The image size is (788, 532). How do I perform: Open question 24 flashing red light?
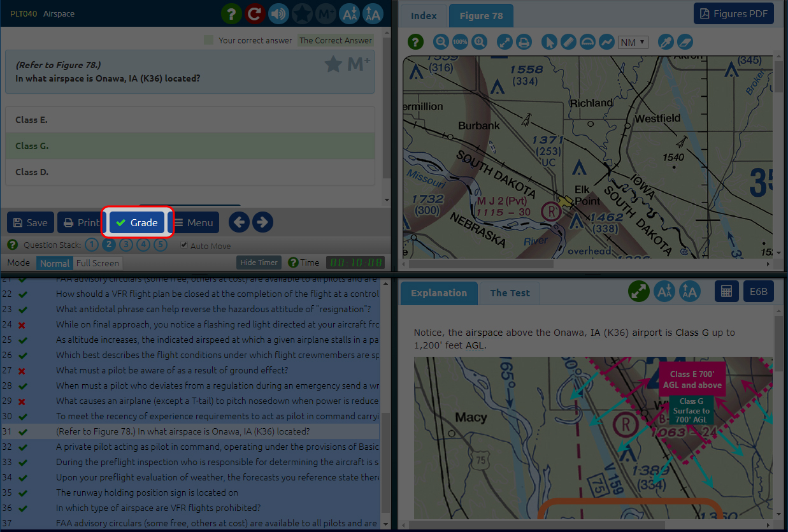[x=190, y=324]
